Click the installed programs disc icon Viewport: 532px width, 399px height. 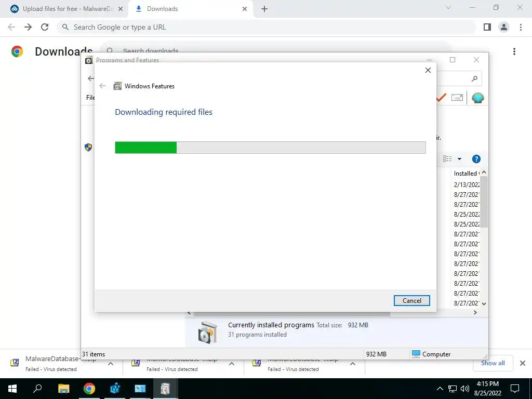point(208,332)
